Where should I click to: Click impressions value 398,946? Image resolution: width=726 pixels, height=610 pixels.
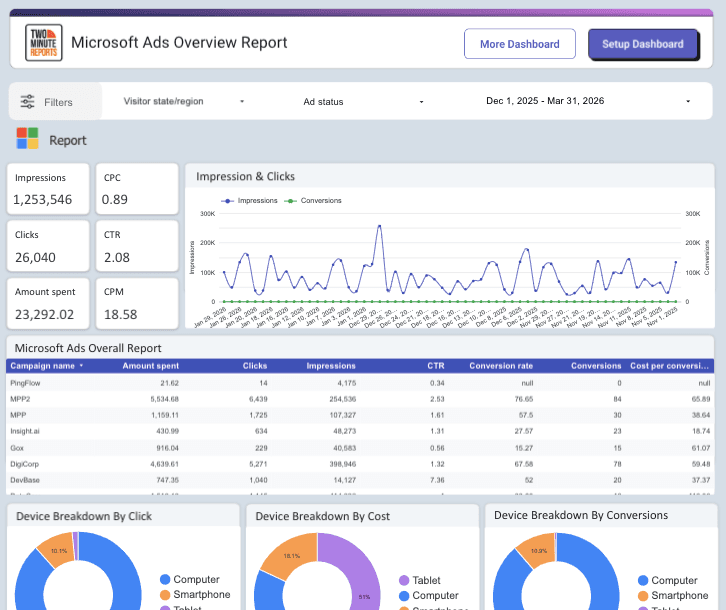pyautogui.click(x=343, y=464)
